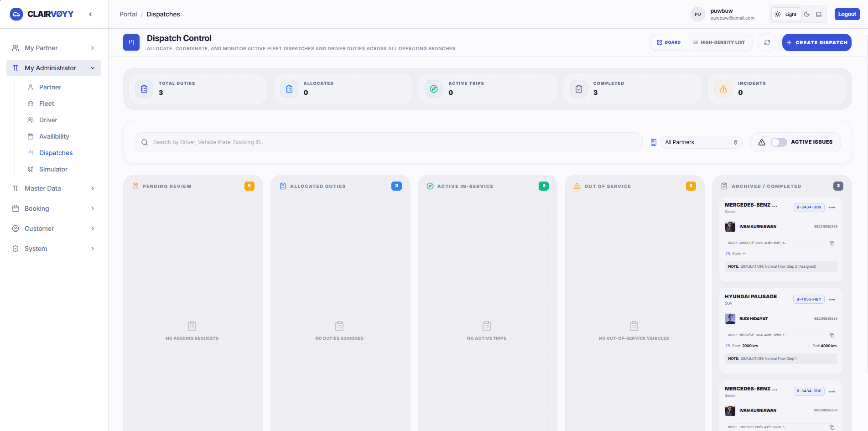Click the Incidents warning icon

(723, 89)
